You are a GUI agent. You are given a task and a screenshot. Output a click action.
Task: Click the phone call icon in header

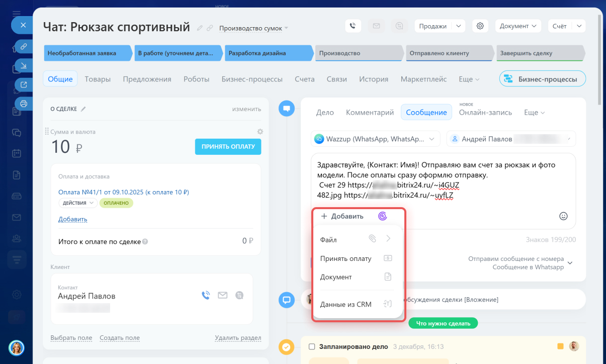353,26
